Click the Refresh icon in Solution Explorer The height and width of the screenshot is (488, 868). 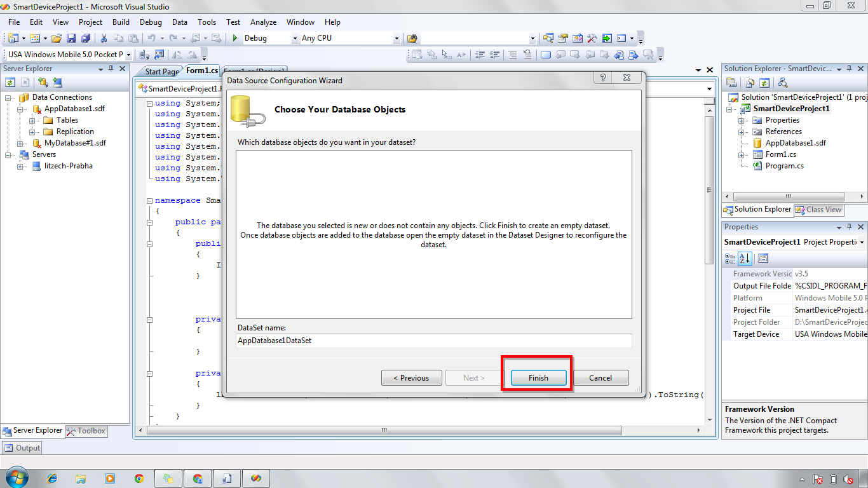point(764,83)
